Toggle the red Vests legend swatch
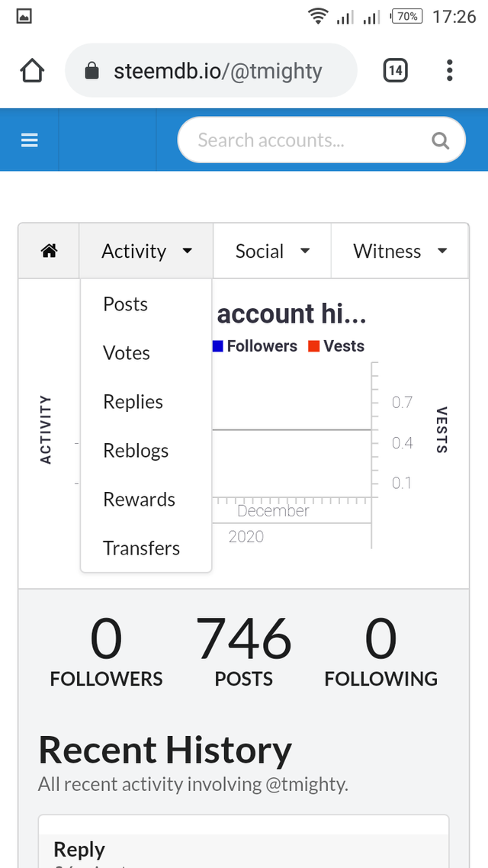Screen dimensions: 488x868 (313, 346)
